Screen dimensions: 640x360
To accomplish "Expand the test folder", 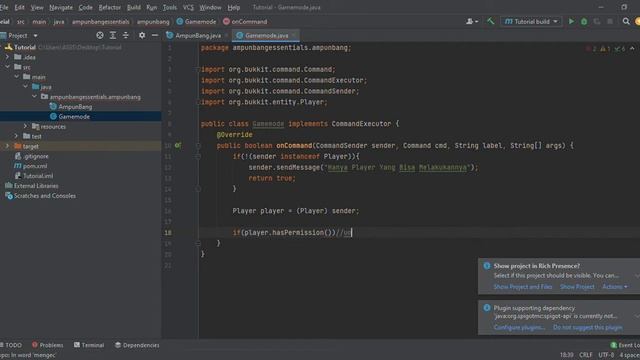I will [16, 136].
